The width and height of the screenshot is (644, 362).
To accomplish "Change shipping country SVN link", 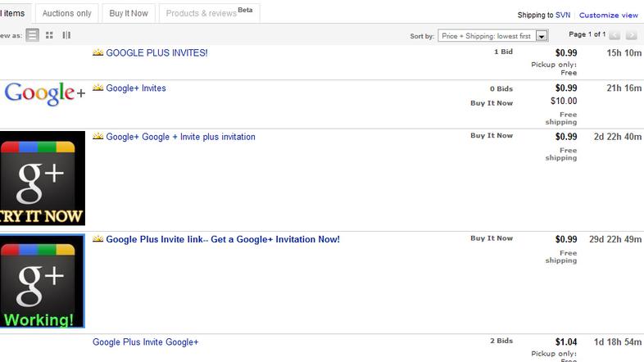I will click(565, 16).
